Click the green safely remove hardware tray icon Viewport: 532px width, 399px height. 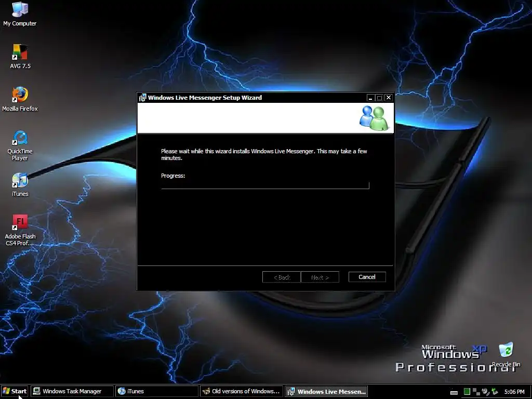coord(495,392)
